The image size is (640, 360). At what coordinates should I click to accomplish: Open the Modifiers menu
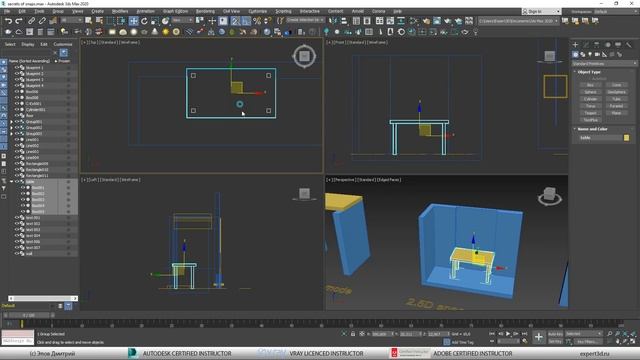point(120,11)
